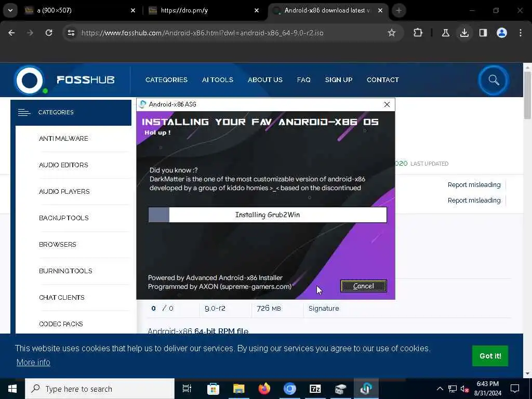Open the Windows Start menu
532x399 pixels.
tap(12, 389)
